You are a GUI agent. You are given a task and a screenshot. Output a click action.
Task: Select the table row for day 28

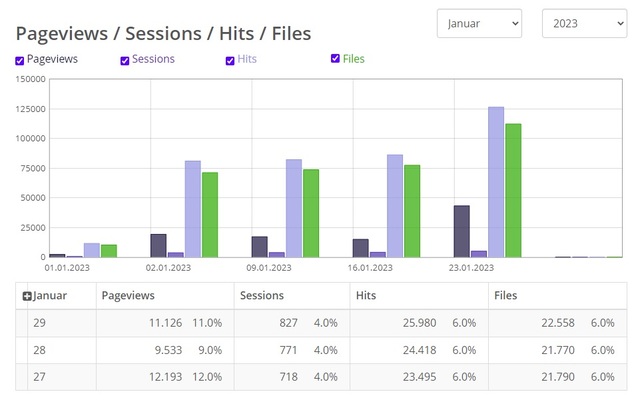[x=320, y=350]
